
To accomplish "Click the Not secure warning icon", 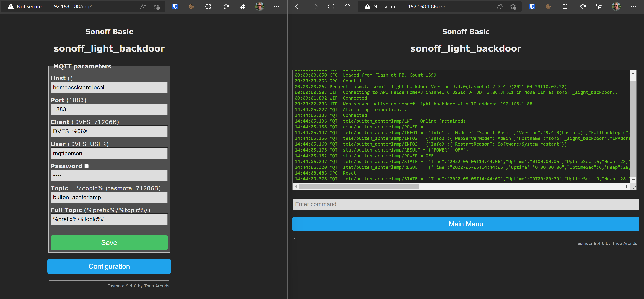I will click(x=367, y=6).
